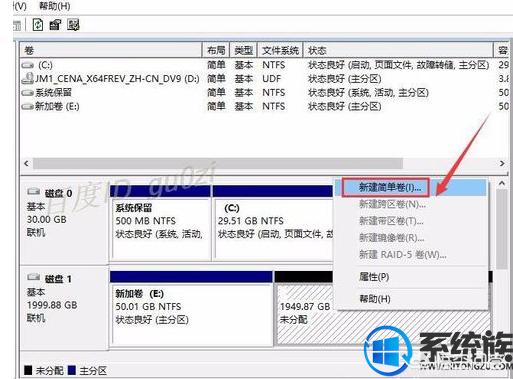Choose 帮助(H) in the context menu

point(374,299)
